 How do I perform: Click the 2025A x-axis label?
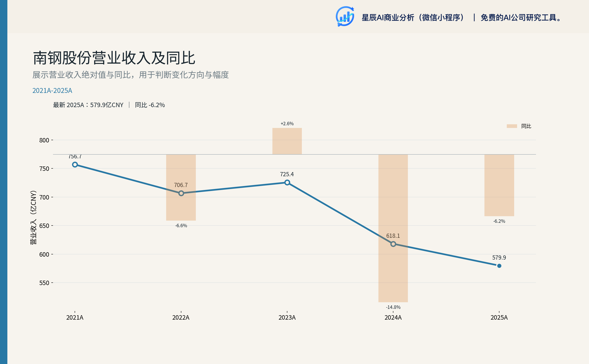click(x=499, y=318)
